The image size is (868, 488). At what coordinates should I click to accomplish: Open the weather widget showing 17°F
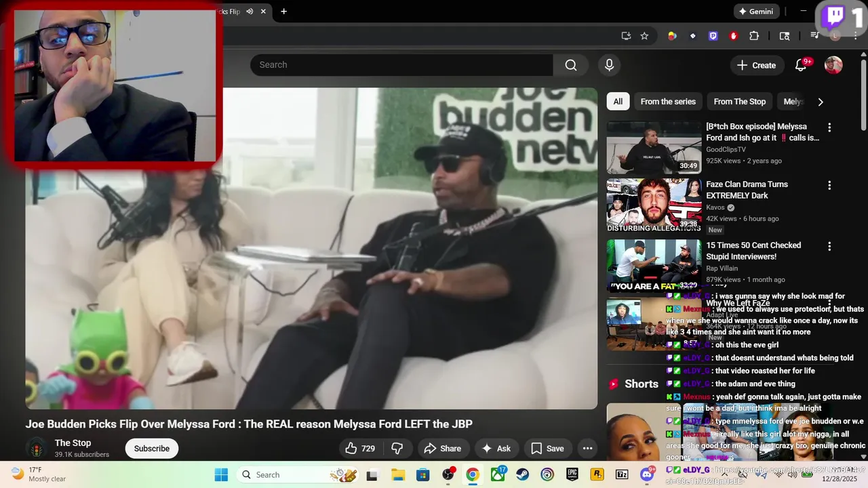click(x=39, y=474)
